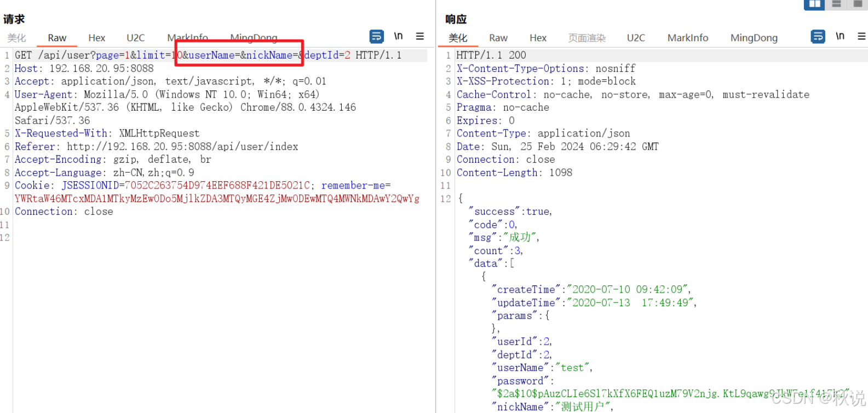Select the 美化 tab in response panel
Image resolution: width=868 pixels, height=413 pixels.
coord(458,38)
